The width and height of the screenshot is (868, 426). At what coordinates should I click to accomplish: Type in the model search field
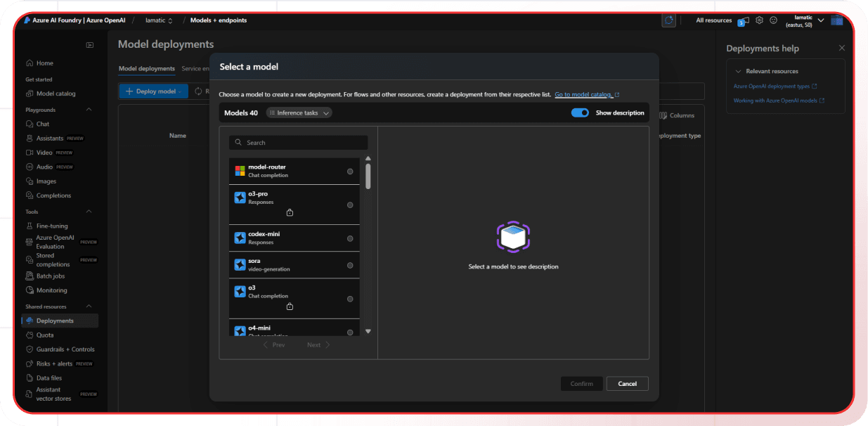[298, 142]
